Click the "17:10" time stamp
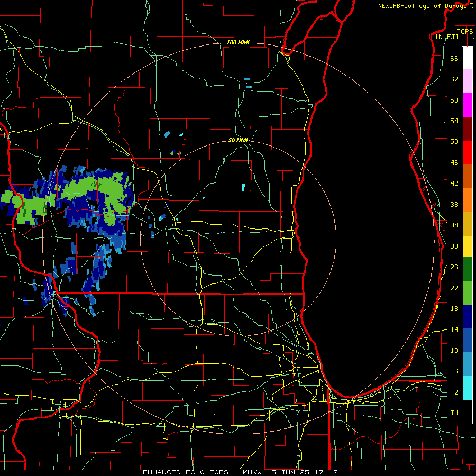 pyautogui.click(x=326, y=472)
